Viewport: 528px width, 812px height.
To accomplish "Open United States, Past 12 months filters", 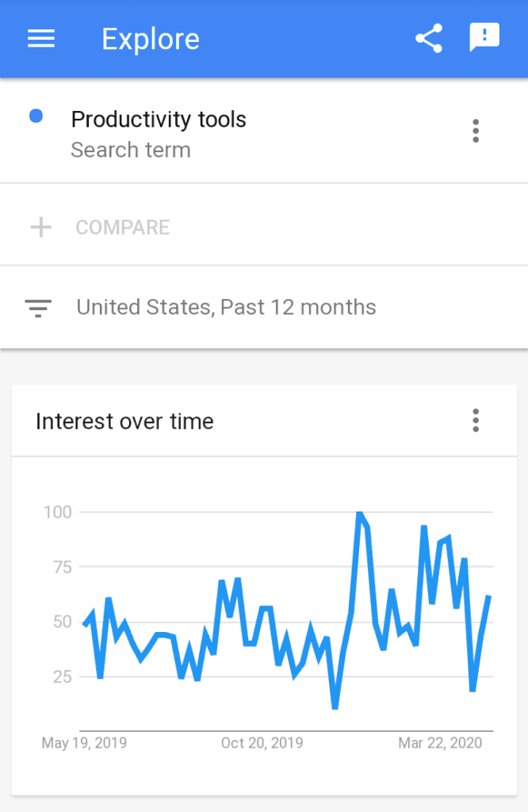I will (226, 307).
